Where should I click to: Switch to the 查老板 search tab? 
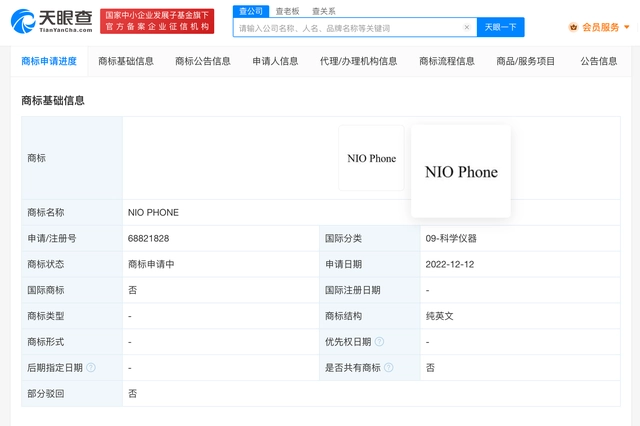[x=287, y=11]
